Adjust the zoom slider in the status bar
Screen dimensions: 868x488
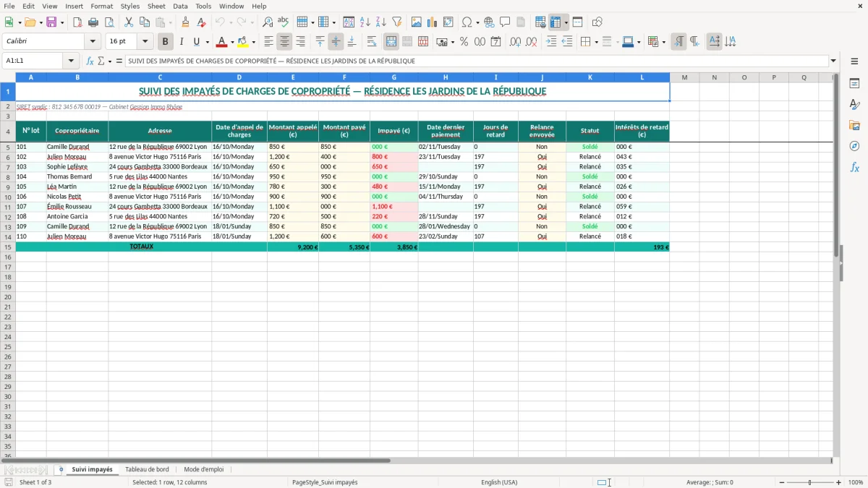pyautogui.click(x=809, y=482)
